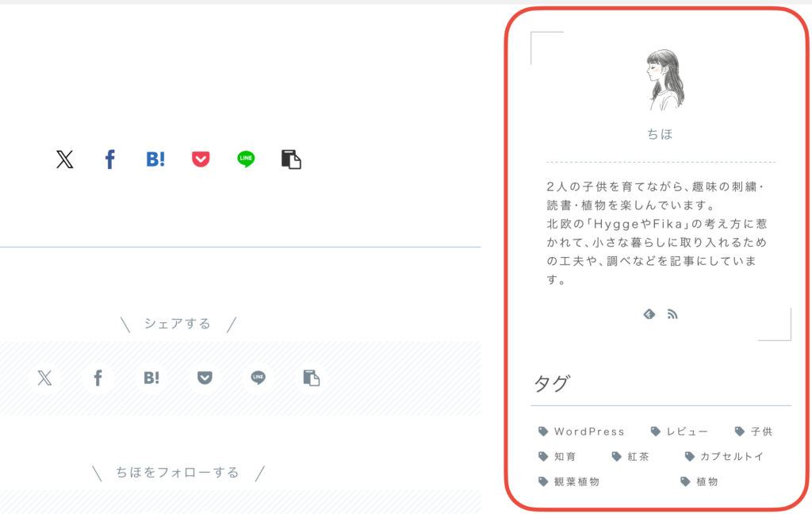Open the 子供 tag link
The width and height of the screenshot is (812, 514).
[x=753, y=432]
